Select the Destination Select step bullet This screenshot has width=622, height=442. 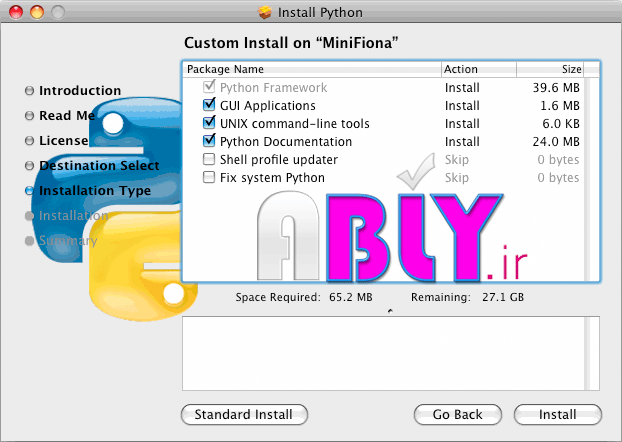pos(29,165)
